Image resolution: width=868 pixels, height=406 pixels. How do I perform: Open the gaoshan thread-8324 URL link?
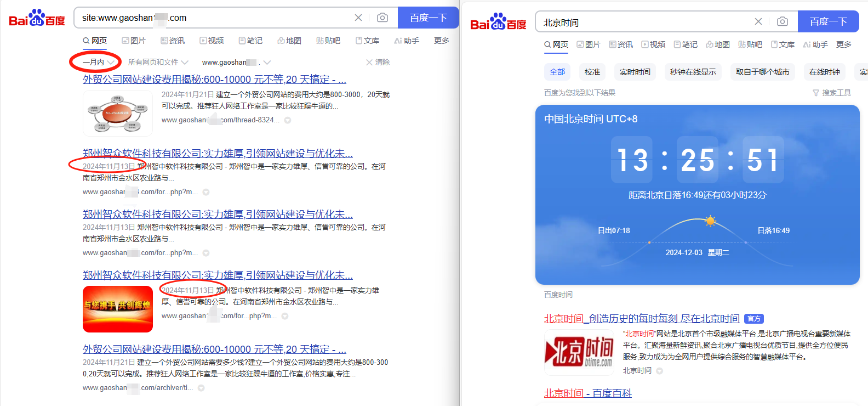(221, 120)
